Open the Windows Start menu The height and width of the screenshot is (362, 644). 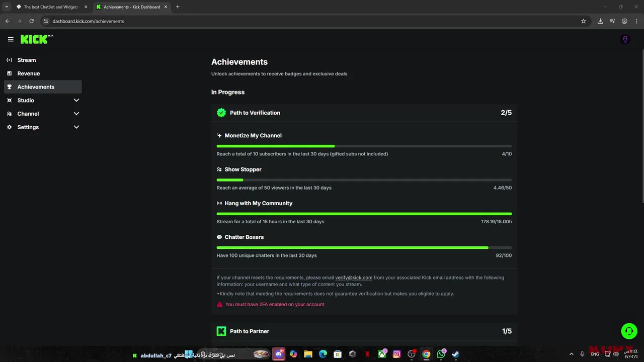189,354
